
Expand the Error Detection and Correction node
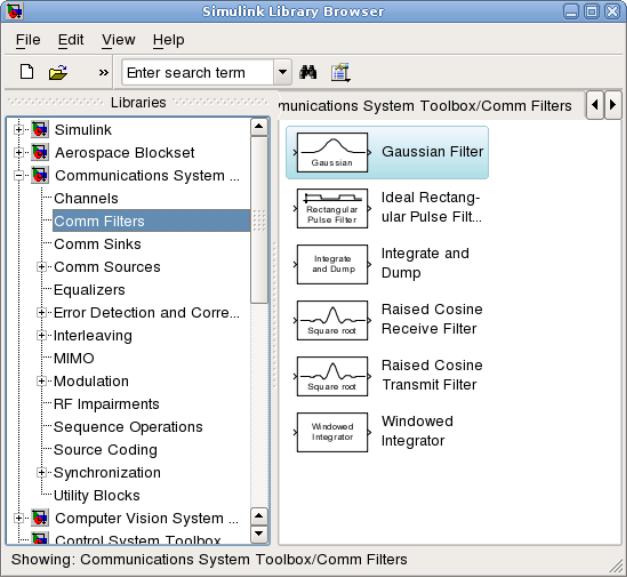click(x=41, y=312)
